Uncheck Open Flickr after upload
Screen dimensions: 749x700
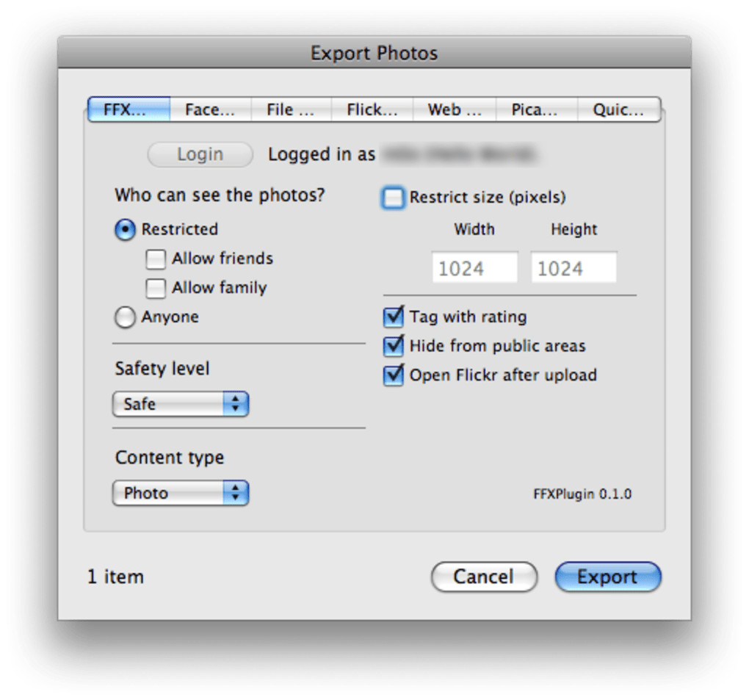coord(394,375)
